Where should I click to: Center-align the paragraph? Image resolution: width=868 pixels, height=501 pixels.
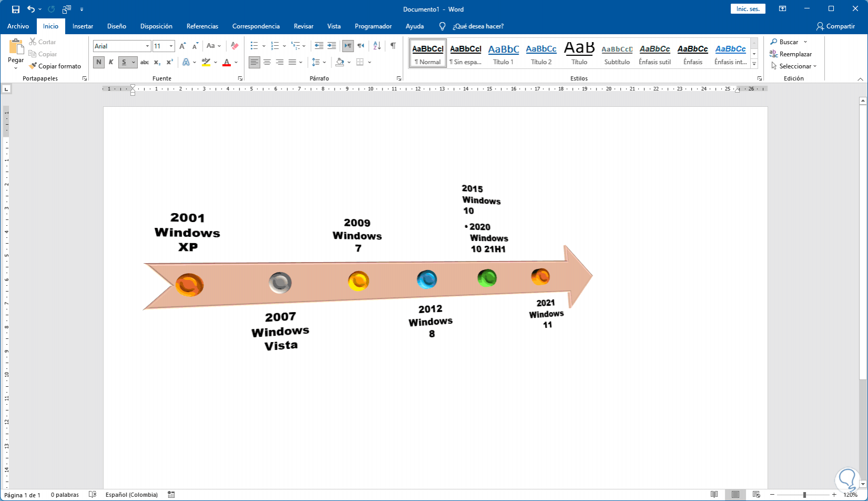tap(267, 62)
